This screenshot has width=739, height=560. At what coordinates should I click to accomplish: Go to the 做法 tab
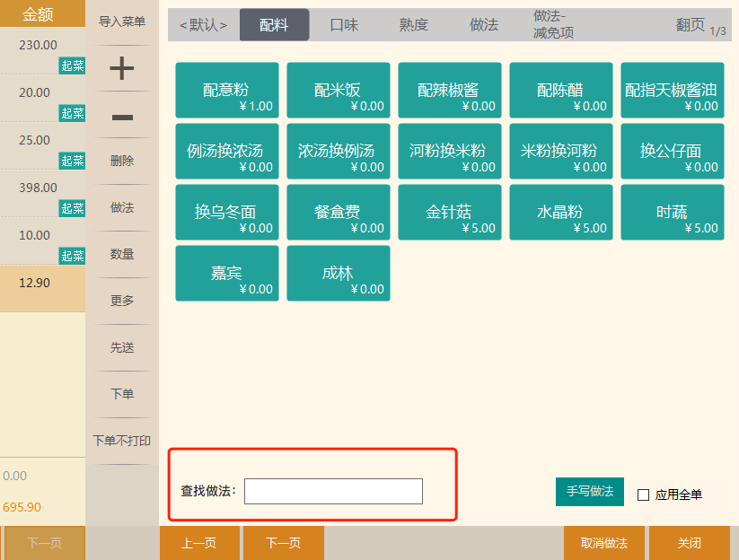point(484,25)
